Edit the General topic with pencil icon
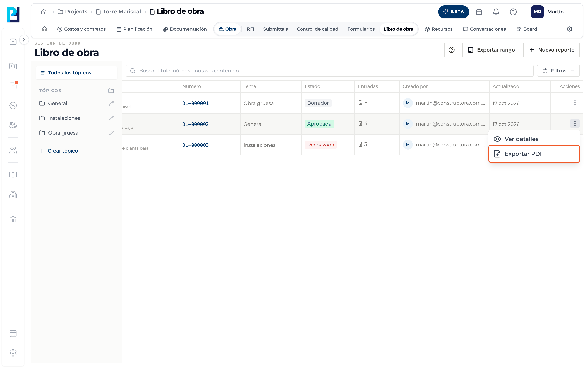 point(111,103)
